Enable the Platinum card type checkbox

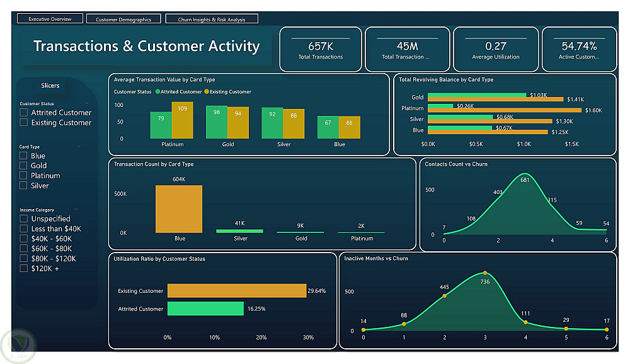(x=23, y=176)
